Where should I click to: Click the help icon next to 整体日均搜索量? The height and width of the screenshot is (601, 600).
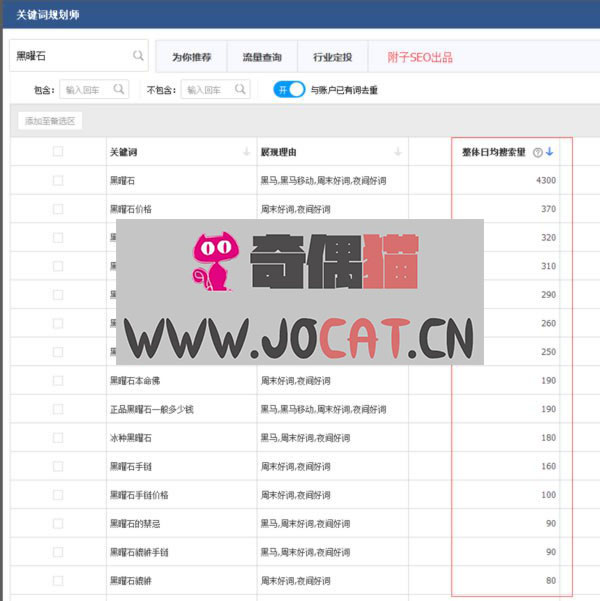coord(538,153)
